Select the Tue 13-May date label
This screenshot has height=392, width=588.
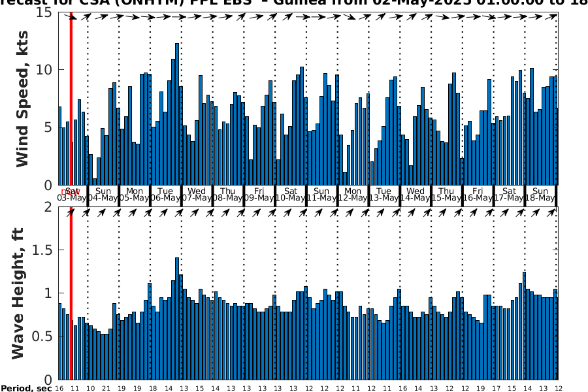click(x=384, y=194)
